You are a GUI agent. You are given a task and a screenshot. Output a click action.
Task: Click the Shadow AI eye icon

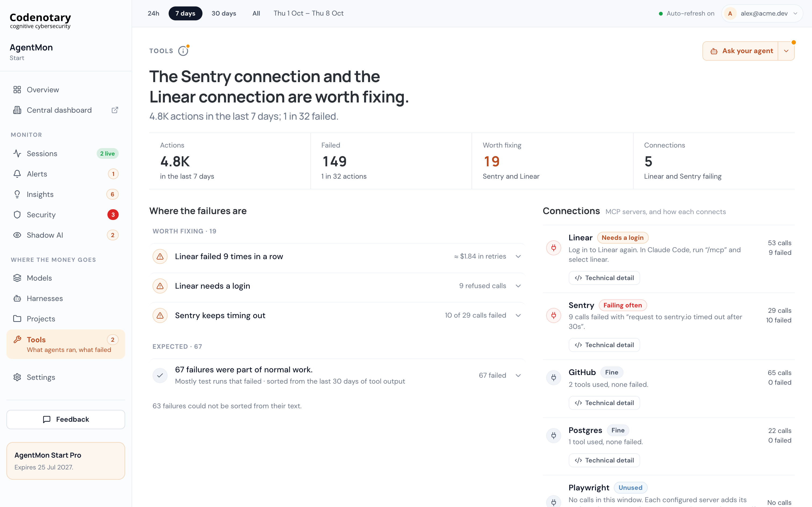[x=17, y=235]
